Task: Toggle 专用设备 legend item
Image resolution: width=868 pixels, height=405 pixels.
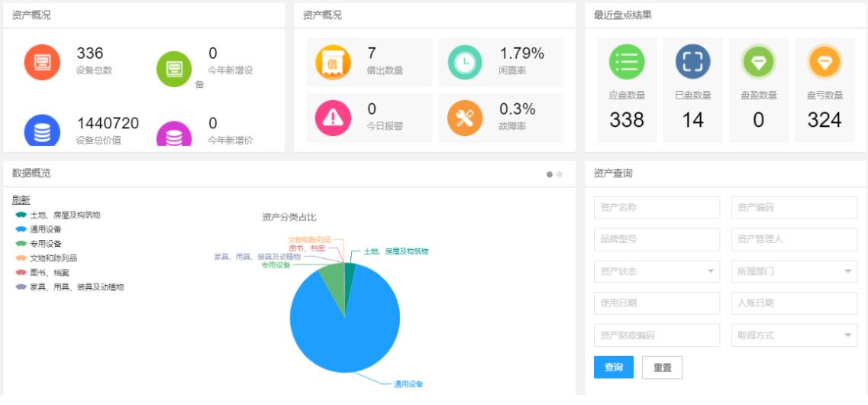Action: pos(38,244)
